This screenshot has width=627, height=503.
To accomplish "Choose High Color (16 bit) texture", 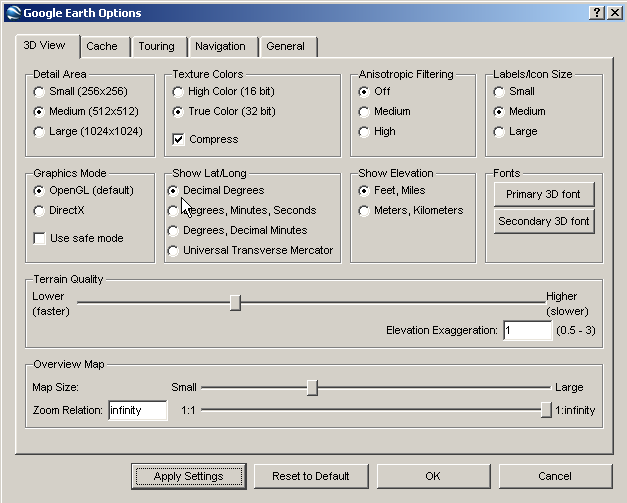I will pos(224,92).
